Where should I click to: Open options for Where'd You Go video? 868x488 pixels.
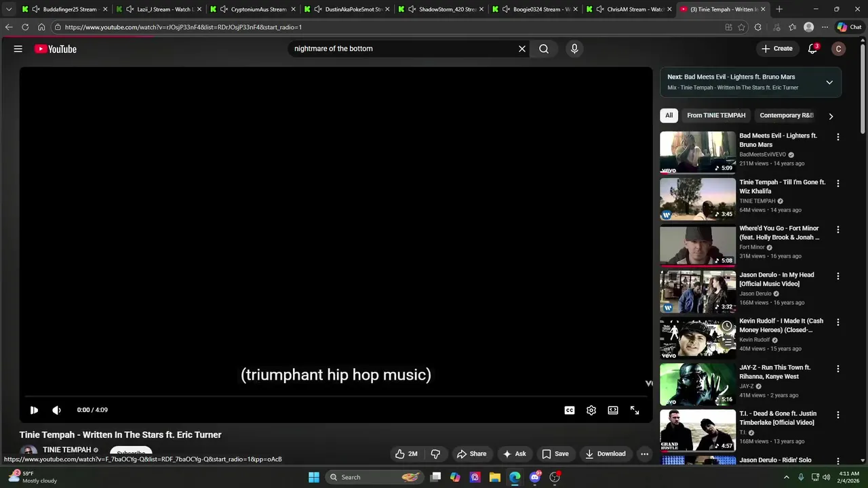click(x=838, y=230)
